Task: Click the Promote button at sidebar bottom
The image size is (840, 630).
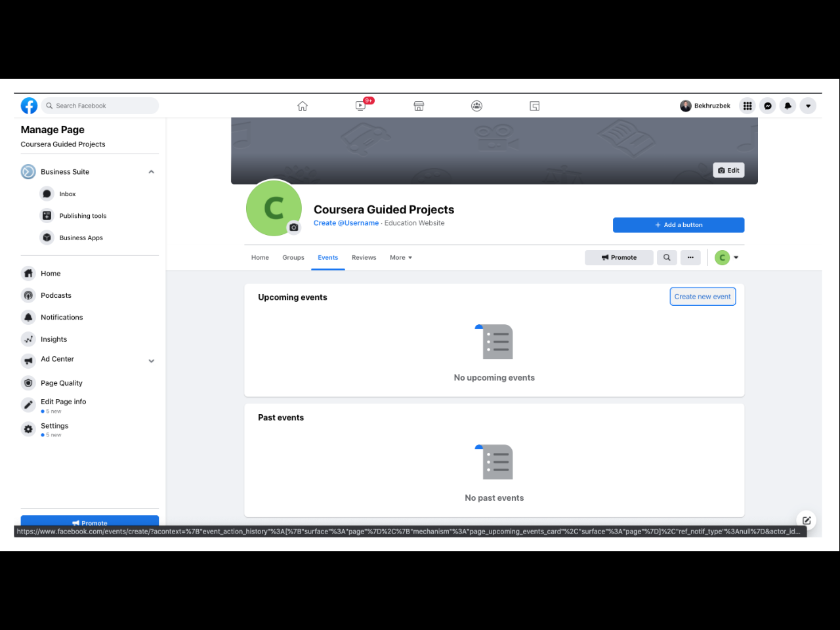Action: (90, 522)
